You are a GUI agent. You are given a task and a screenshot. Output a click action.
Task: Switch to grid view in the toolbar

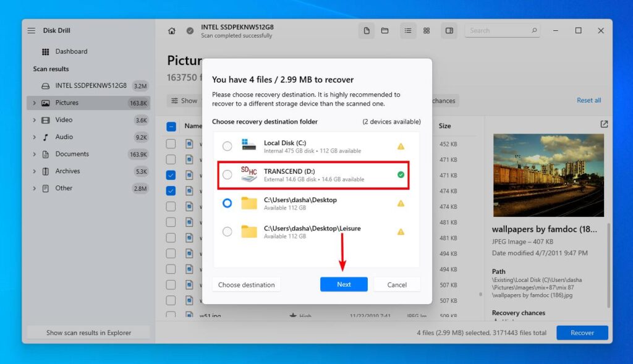[x=427, y=30]
